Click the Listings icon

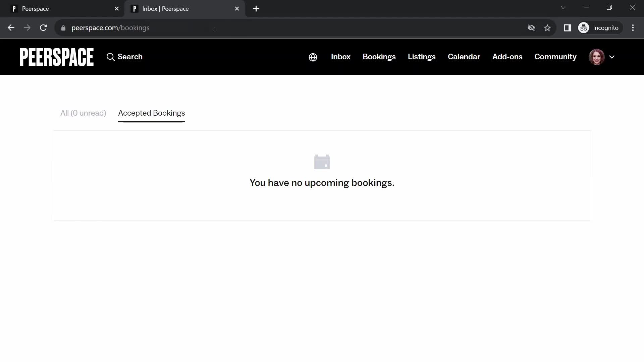click(422, 57)
